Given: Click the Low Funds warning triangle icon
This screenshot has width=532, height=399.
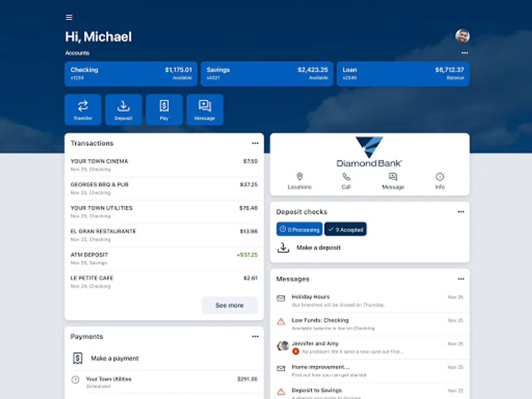Looking at the screenshot, I should pos(281,321).
